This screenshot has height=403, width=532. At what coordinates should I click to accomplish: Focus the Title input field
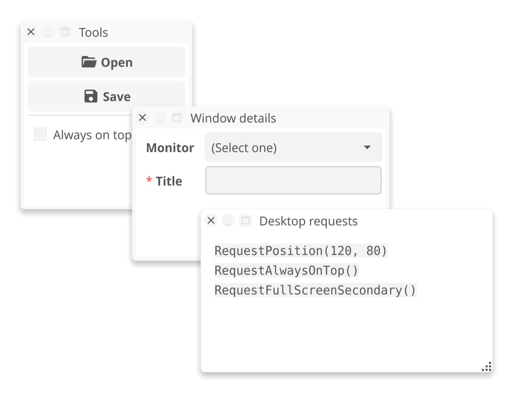click(293, 180)
